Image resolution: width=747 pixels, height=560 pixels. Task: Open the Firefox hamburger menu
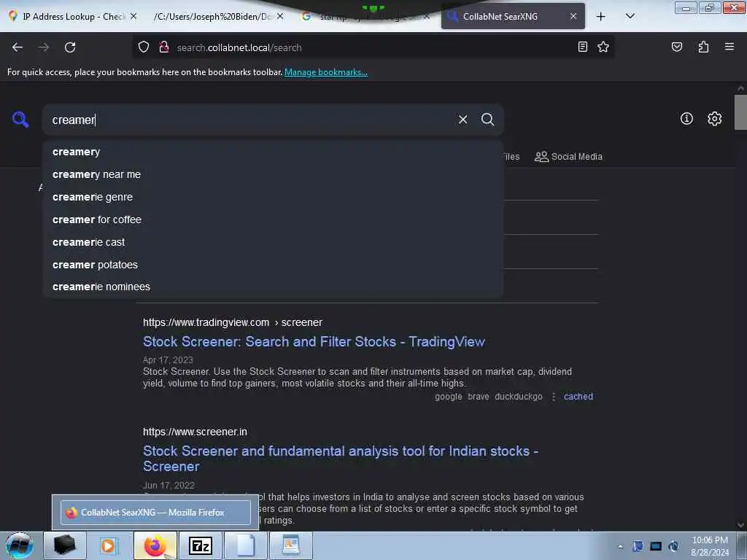(x=729, y=47)
